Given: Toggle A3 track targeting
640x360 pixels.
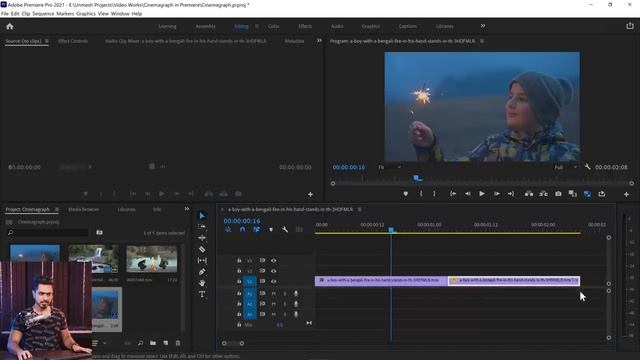Looking at the screenshot, I should 249,314.
